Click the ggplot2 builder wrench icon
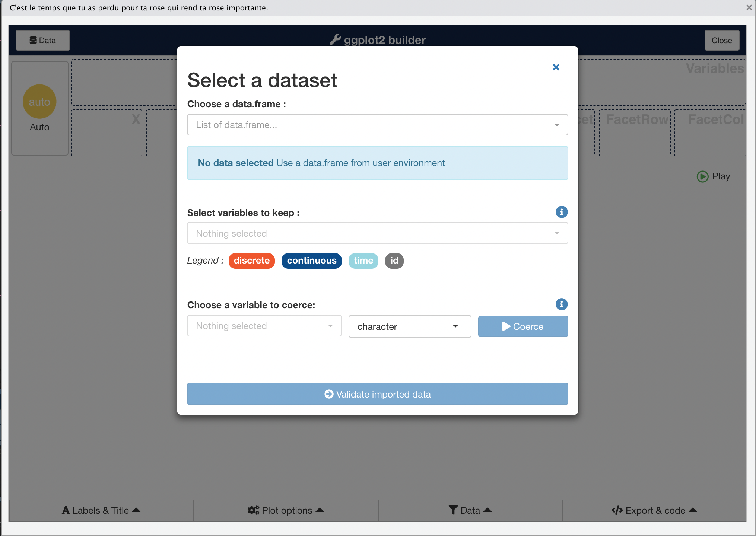Image resolution: width=756 pixels, height=536 pixels. (x=335, y=40)
